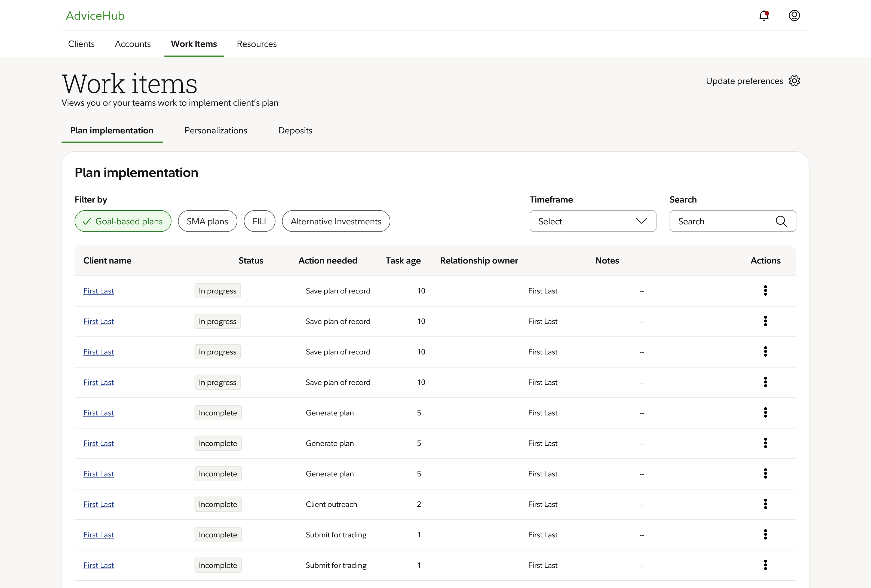871x588 pixels.
Task: Switch to the Personalizations tab
Action: click(x=216, y=130)
